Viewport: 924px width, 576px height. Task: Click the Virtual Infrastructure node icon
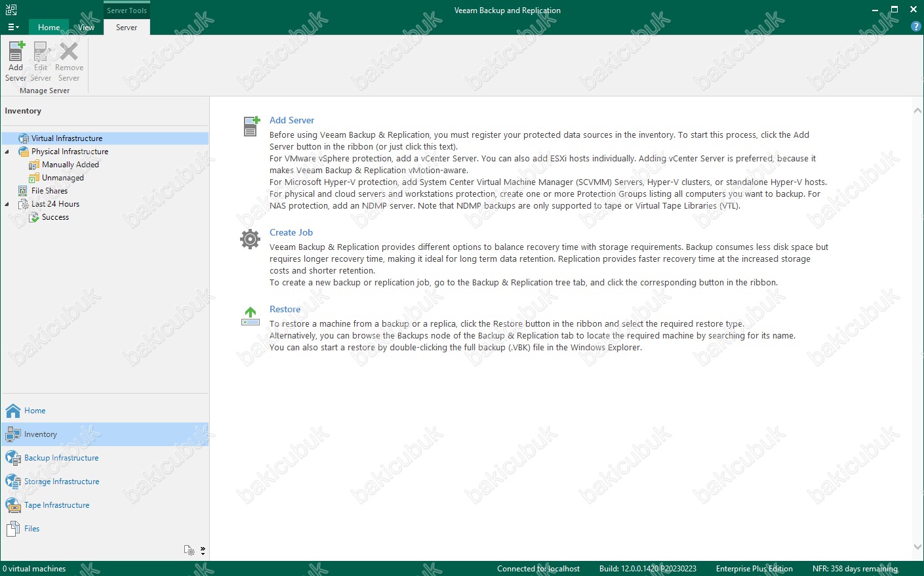[24, 138]
